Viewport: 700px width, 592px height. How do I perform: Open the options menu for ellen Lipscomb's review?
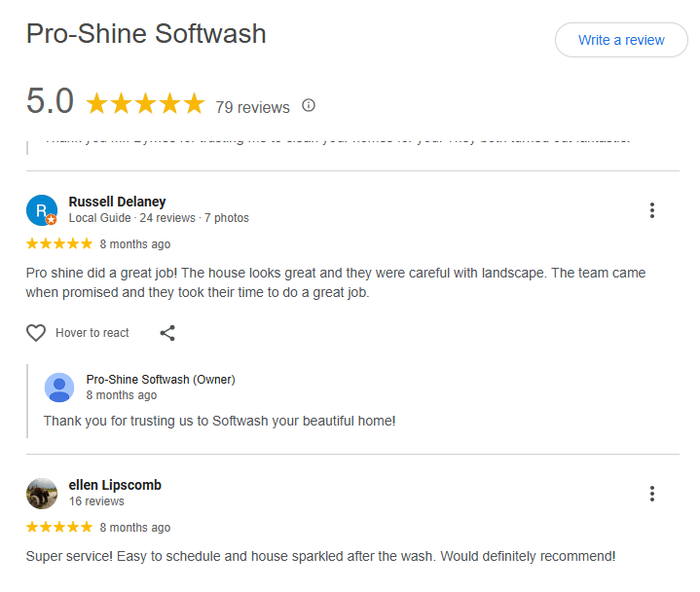coord(652,494)
